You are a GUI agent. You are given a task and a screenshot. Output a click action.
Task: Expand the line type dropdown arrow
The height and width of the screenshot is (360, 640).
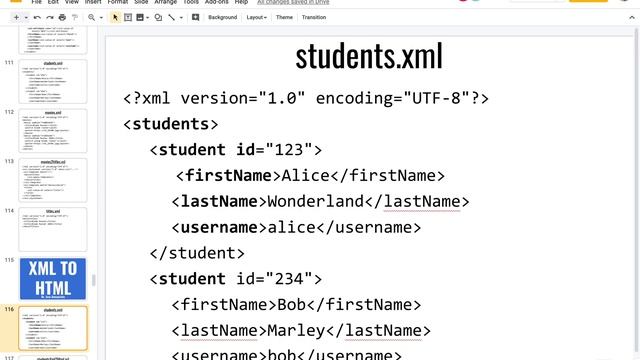181,18
